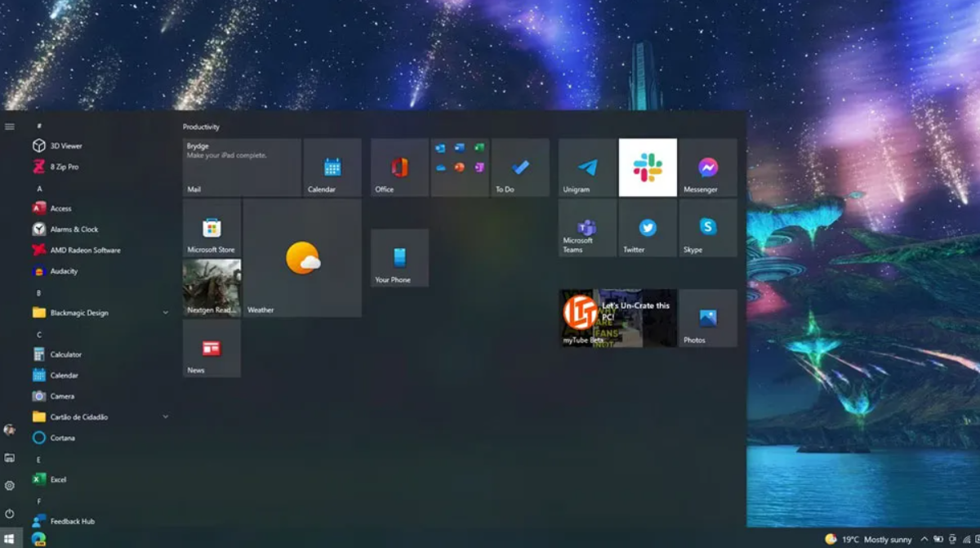Open the Twitter tile
Screen dimensions: 980x548
pos(648,228)
